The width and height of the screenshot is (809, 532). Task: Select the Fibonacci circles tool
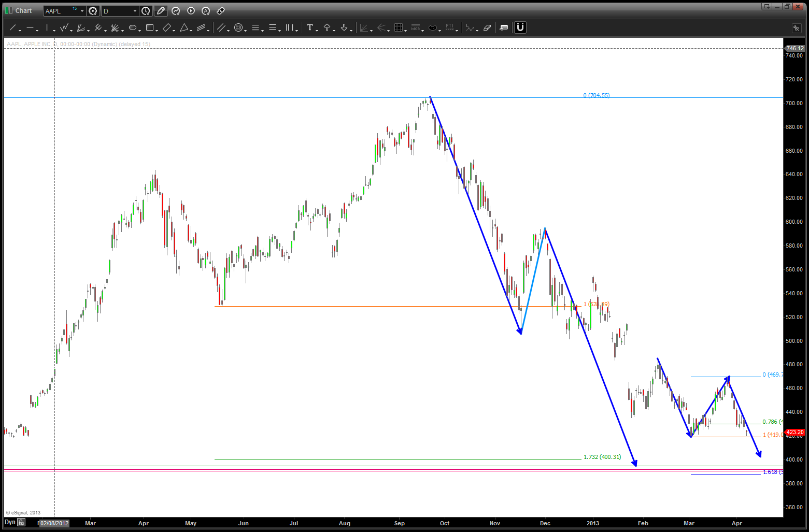(238, 27)
